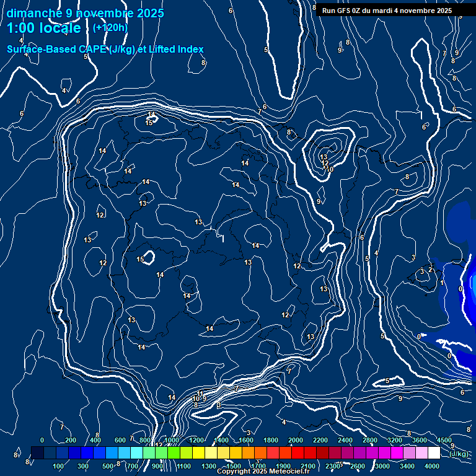Image resolution: width=476 pixels, height=476 pixels.
Task: Click the "4500" legend scale value
Action: (x=444, y=440)
